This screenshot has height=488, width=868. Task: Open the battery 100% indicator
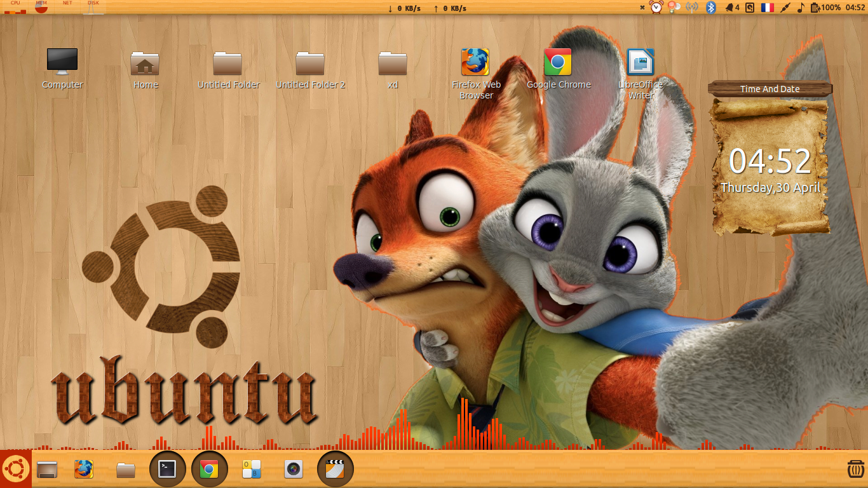(825, 8)
